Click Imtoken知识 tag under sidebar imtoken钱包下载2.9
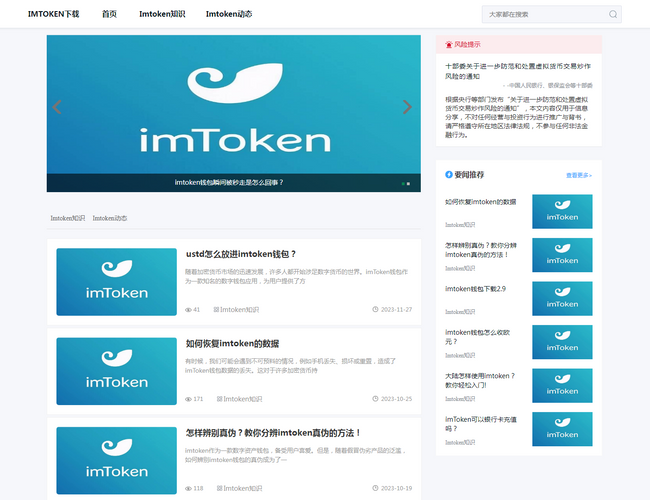Viewport: 650px width, 500px height. [x=460, y=312]
